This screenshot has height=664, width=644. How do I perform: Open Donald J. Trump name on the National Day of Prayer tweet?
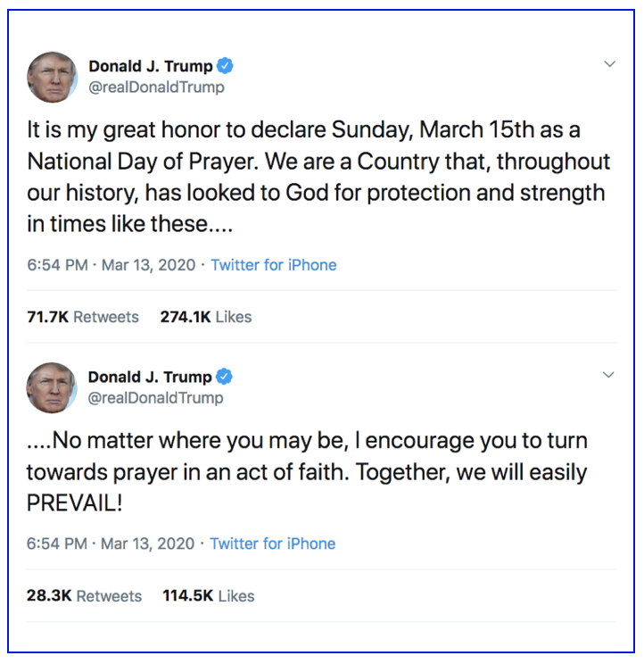(x=150, y=66)
